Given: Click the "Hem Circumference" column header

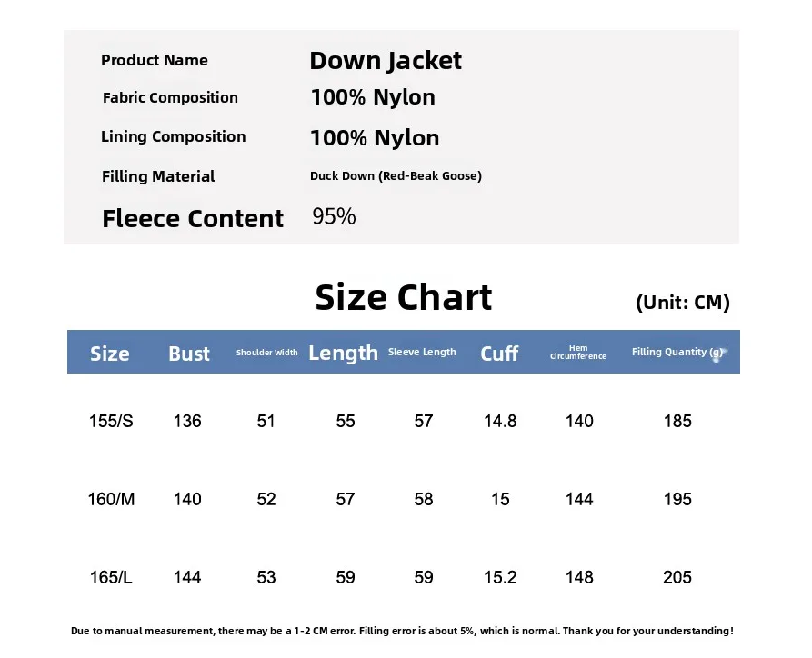Looking at the screenshot, I should (578, 353).
